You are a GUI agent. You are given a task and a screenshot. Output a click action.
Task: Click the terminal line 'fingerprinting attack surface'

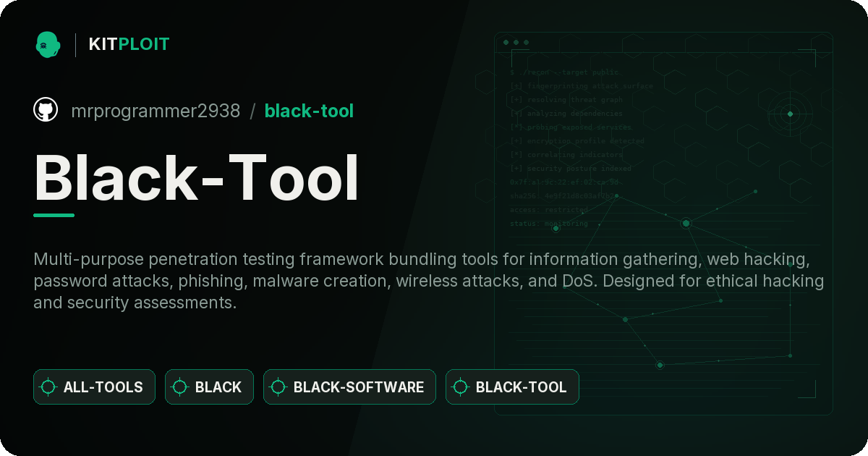[582, 86]
